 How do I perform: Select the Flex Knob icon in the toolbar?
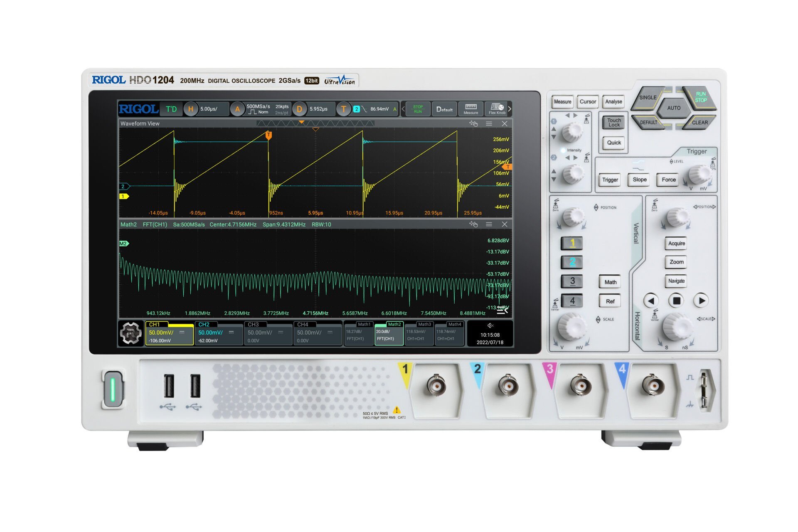pos(495,109)
